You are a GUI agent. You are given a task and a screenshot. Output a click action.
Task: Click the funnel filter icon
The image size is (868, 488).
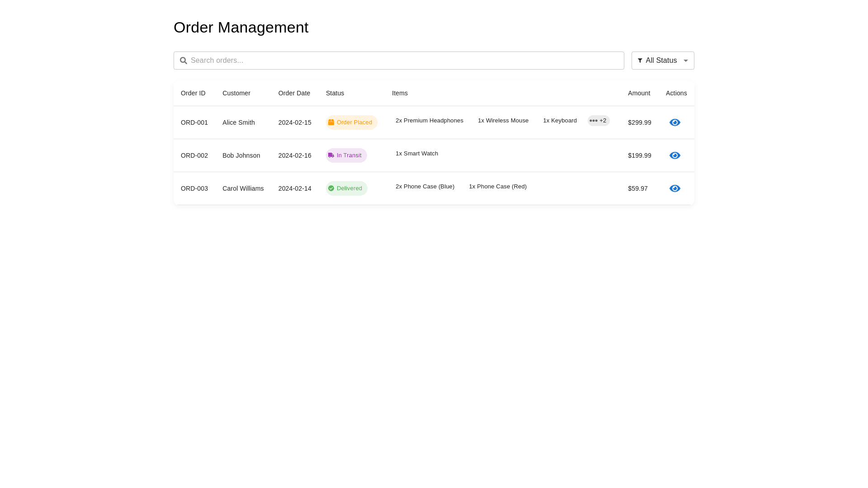coord(640,61)
